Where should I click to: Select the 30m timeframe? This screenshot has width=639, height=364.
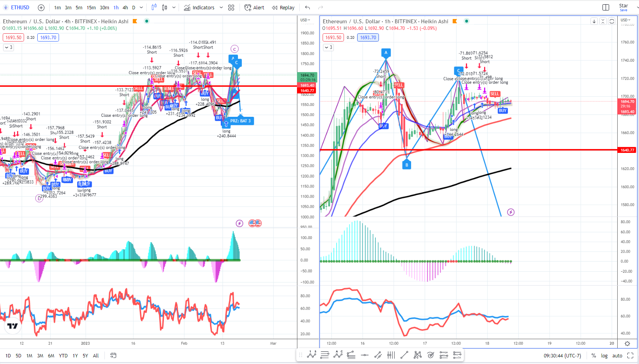[104, 7]
